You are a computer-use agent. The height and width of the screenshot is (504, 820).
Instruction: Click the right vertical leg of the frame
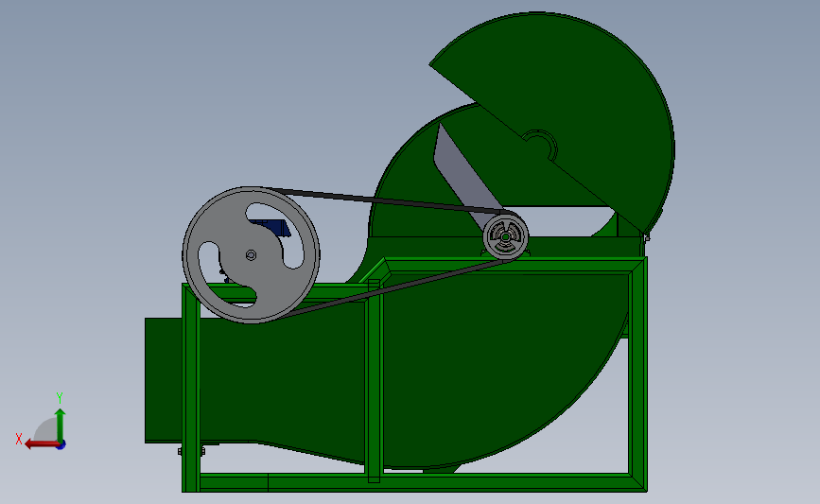click(638, 374)
